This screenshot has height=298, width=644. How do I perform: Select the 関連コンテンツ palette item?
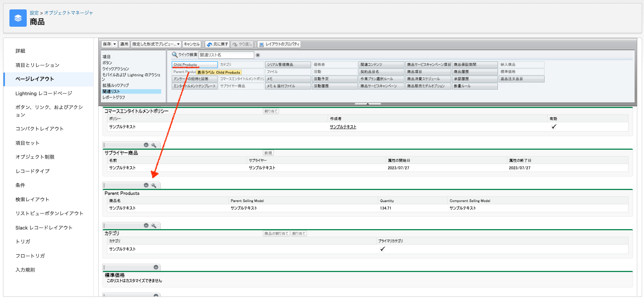click(382, 65)
